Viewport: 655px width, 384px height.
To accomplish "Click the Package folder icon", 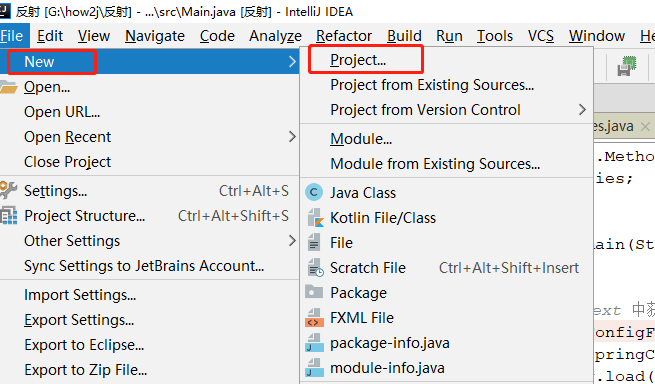I will (314, 292).
